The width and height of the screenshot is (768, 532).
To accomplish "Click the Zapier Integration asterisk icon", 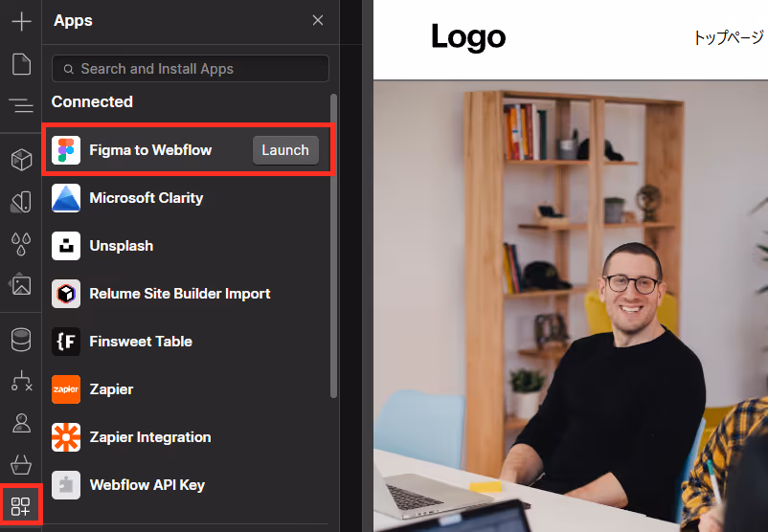I will click(66, 437).
